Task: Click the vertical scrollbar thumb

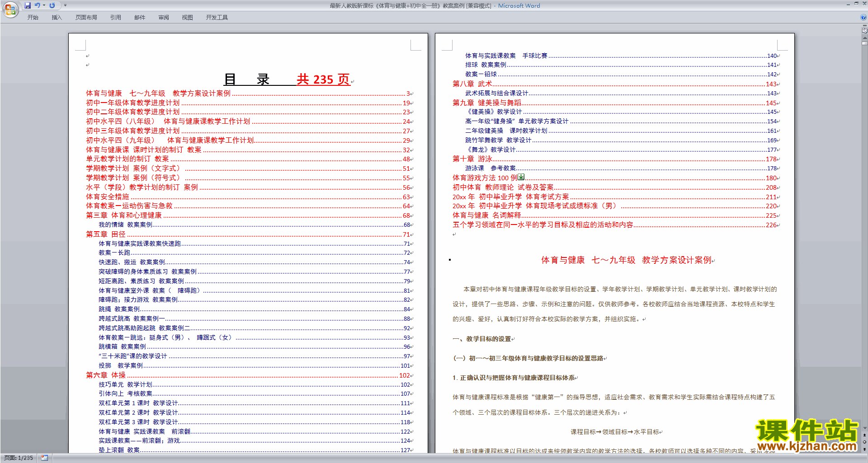Action: 864,43
